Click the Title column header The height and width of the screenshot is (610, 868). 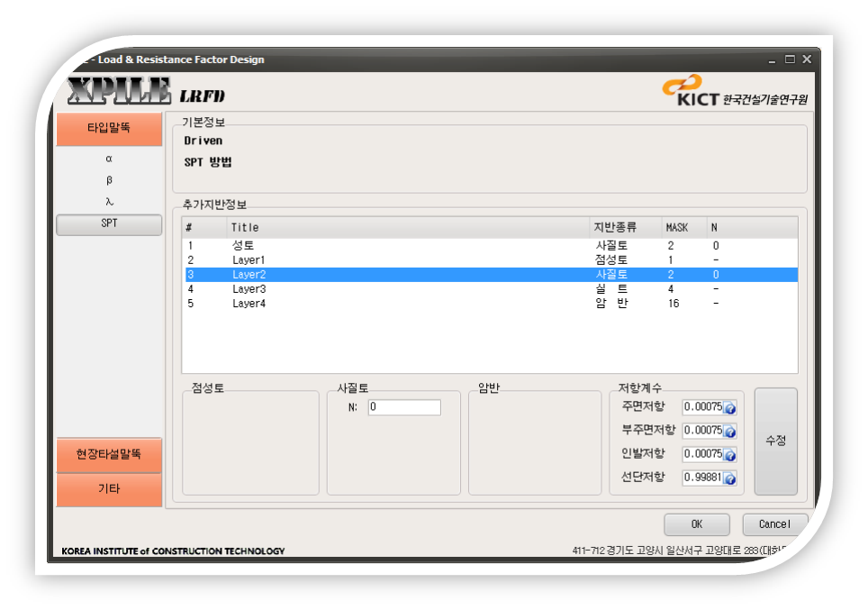click(x=409, y=228)
